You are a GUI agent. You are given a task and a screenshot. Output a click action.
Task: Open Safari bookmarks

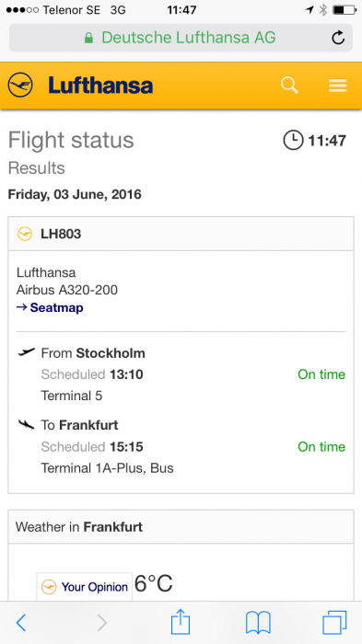[258, 623]
